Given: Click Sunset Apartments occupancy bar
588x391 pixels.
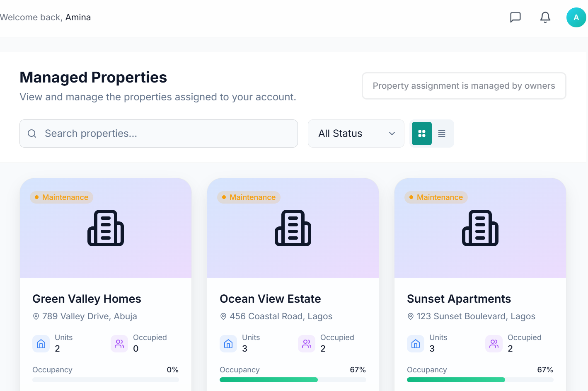Looking at the screenshot, I should (480, 380).
